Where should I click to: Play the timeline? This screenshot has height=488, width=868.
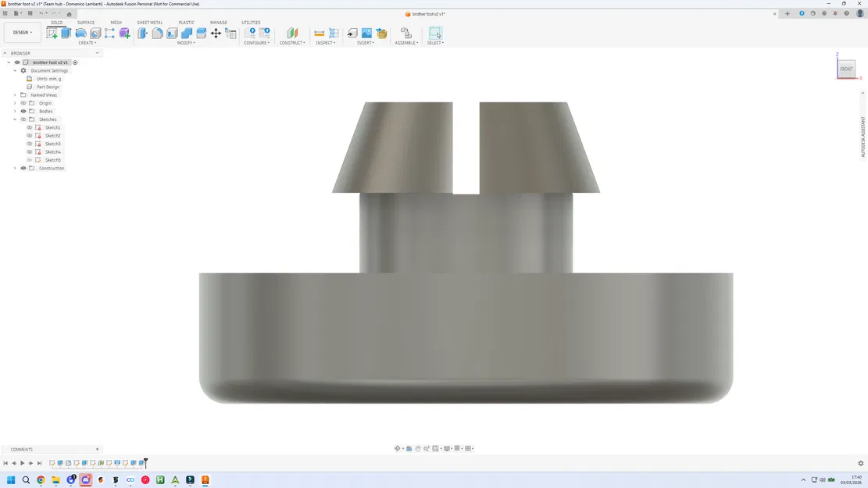[22, 463]
